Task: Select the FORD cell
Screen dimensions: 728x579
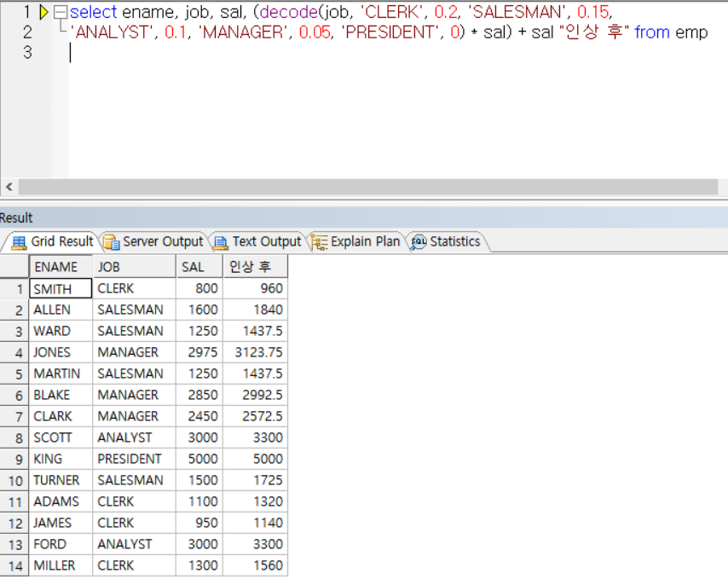Action: click(x=61, y=544)
